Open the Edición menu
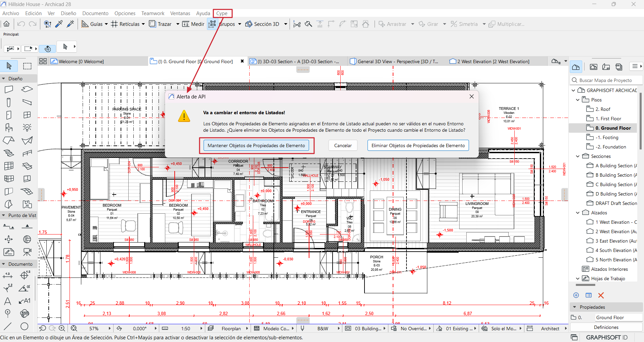Image resolution: width=644 pixels, height=342 pixels. click(34, 13)
